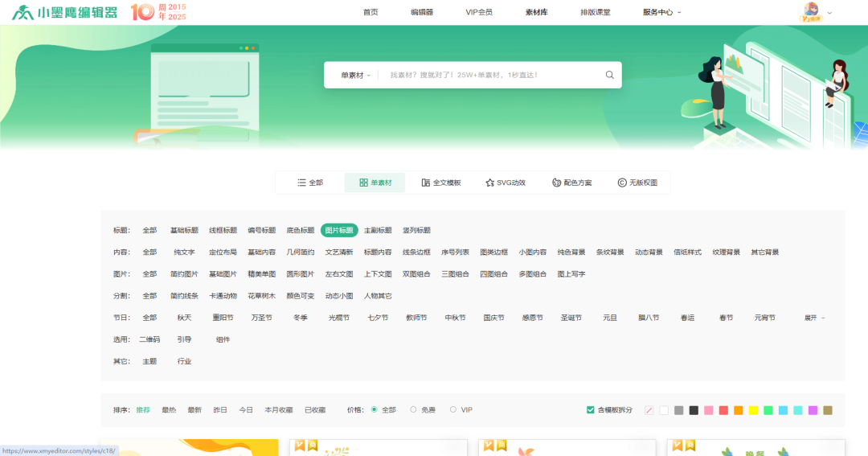Select the 人物其它 divider filter
Screen dimensions: 868x456
378,296
